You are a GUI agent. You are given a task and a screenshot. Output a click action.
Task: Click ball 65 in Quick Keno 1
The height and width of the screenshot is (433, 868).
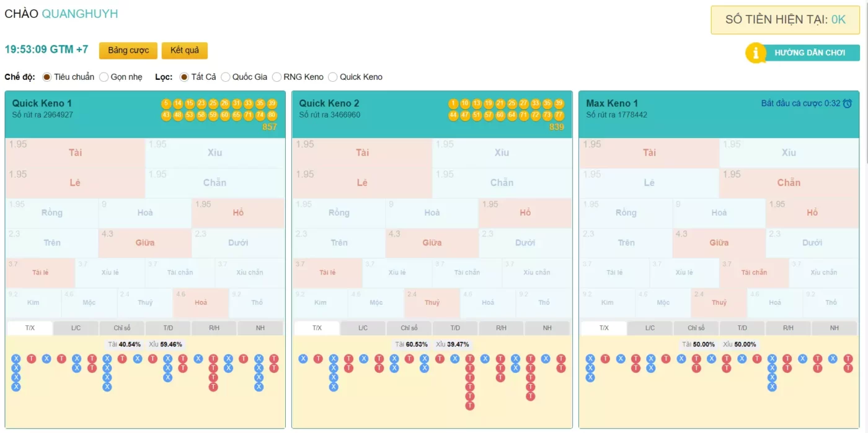tap(237, 115)
